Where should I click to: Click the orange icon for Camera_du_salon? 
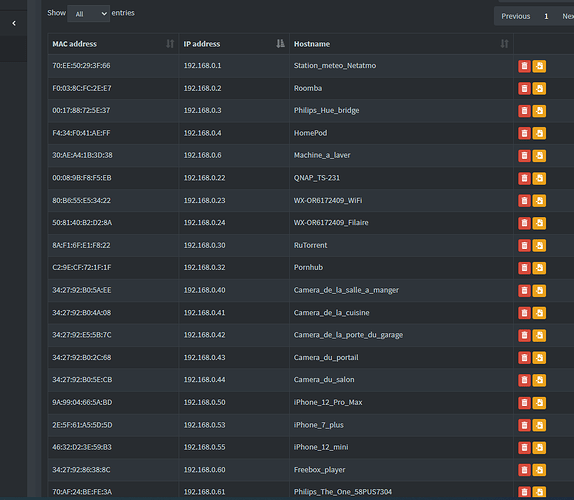pyautogui.click(x=539, y=380)
